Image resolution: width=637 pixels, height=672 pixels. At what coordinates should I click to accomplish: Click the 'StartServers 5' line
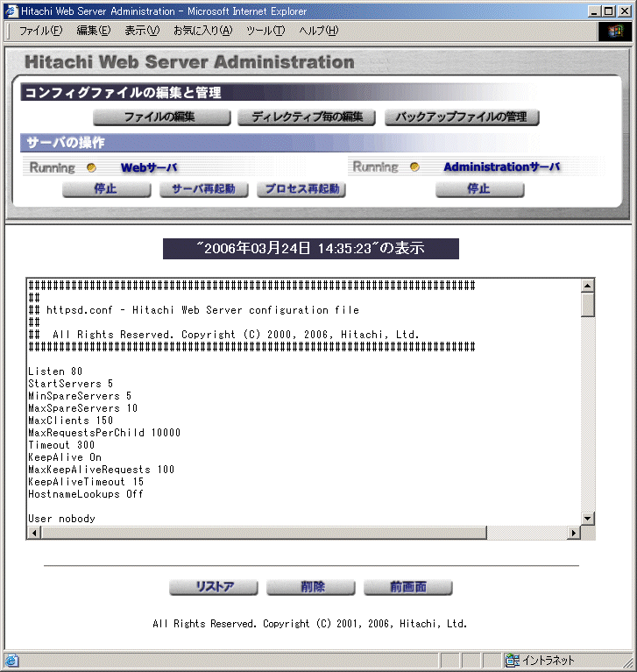(x=71, y=384)
